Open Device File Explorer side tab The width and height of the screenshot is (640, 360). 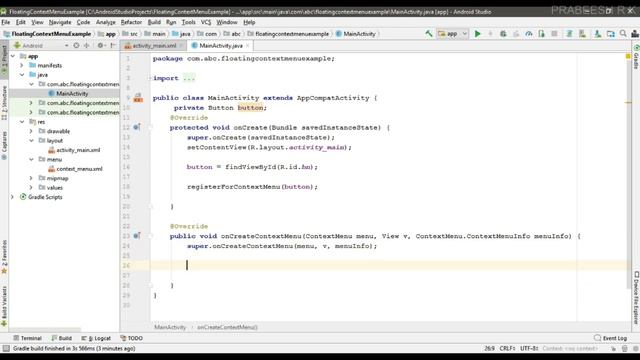click(x=636, y=298)
